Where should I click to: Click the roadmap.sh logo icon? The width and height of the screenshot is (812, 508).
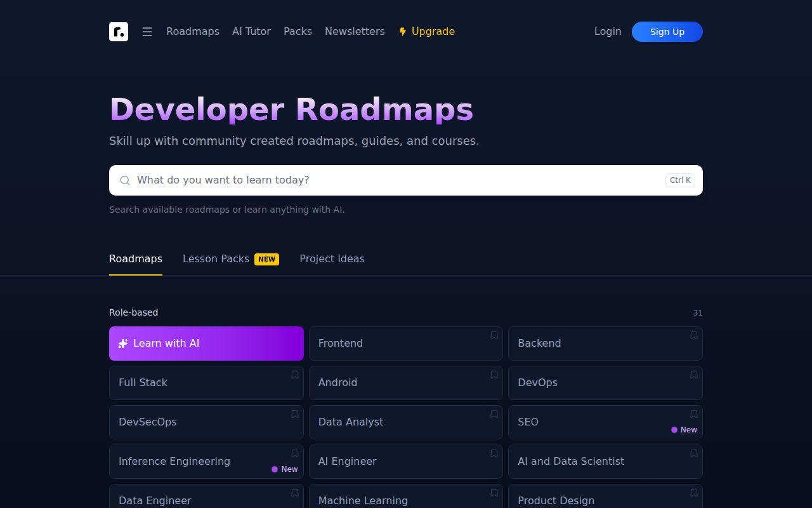pos(119,32)
